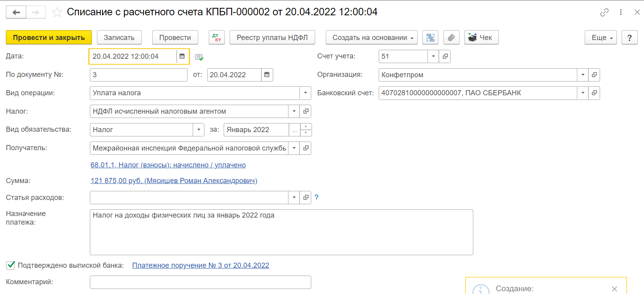Step the 'за' period with the spinner arrows
The image size is (644, 294).
[x=306, y=130]
